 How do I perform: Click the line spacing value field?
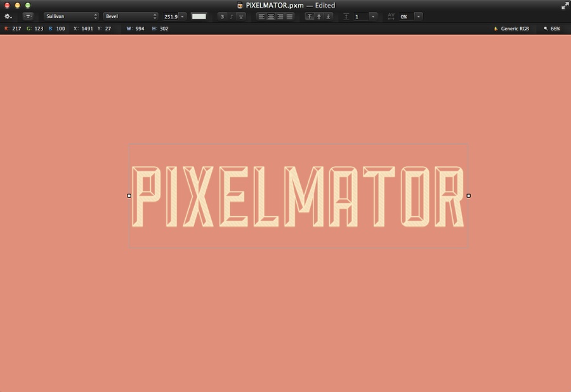click(360, 16)
